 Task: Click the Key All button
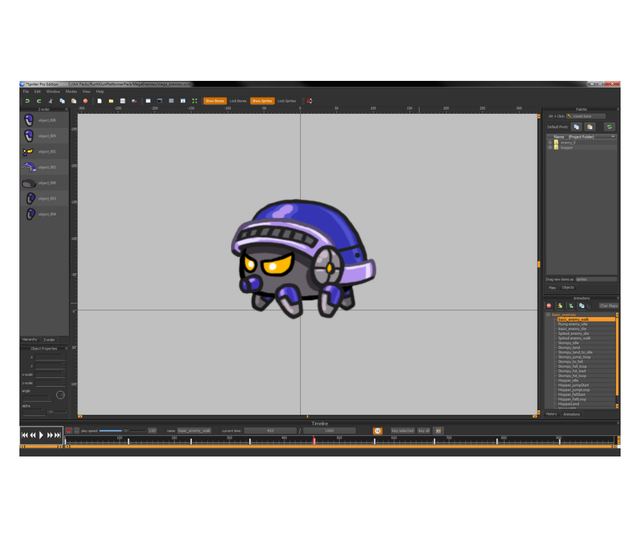424,431
